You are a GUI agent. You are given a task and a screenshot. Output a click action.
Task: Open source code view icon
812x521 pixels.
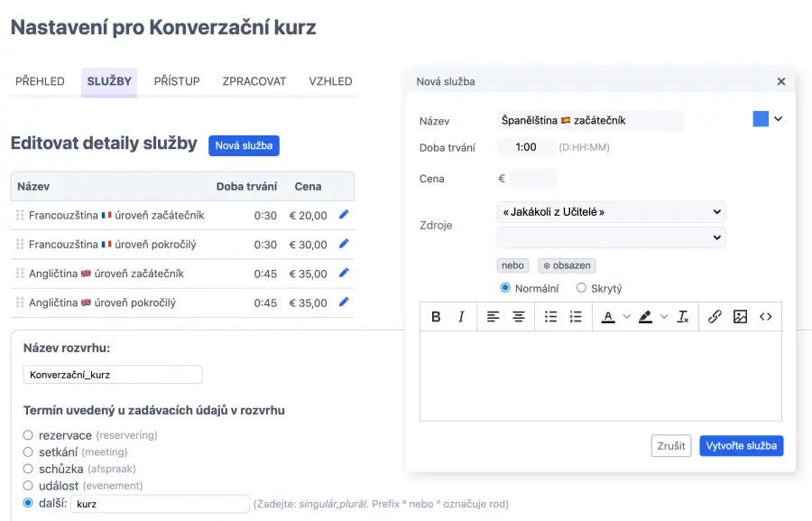(x=765, y=317)
